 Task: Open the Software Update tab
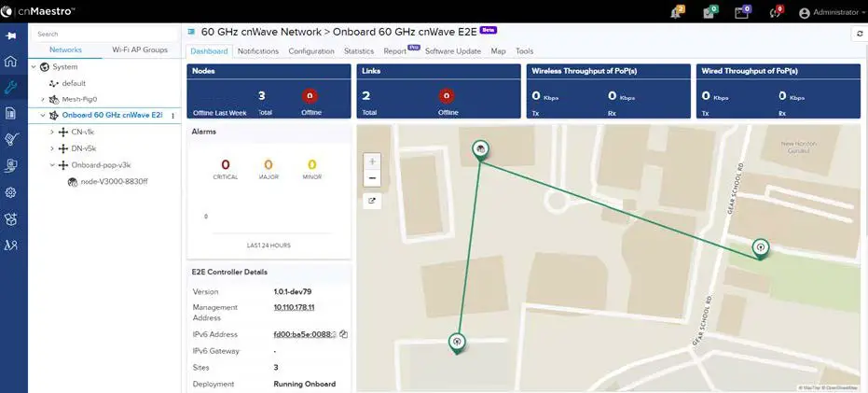pyautogui.click(x=453, y=51)
